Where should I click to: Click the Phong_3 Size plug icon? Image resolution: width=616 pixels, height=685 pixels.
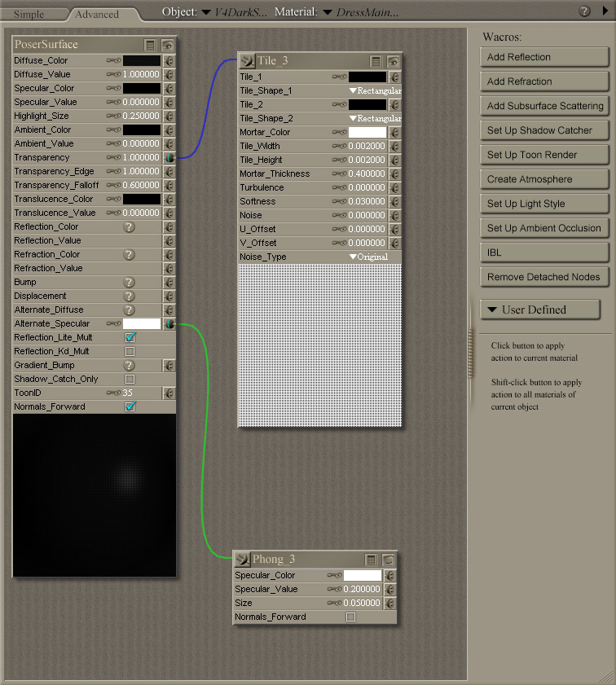[x=389, y=604]
